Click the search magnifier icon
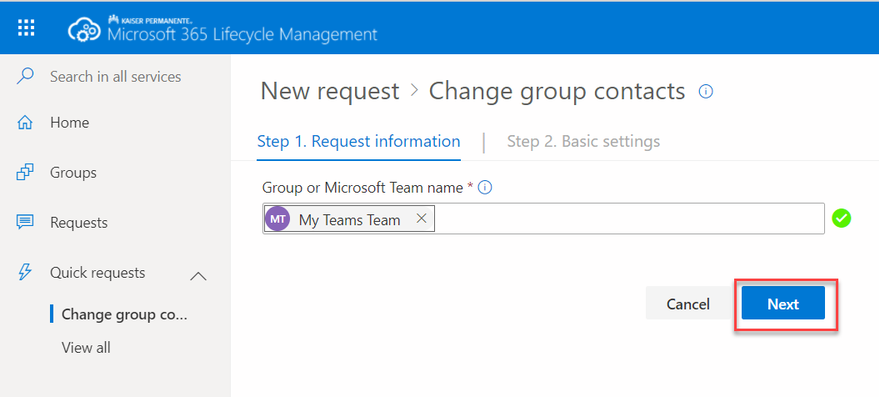The image size is (879, 397). [x=25, y=76]
